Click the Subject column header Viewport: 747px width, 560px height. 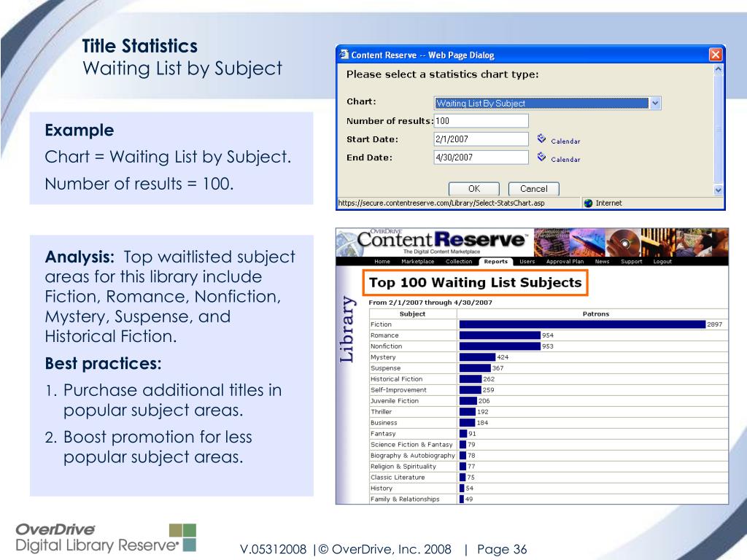(x=413, y=314)
